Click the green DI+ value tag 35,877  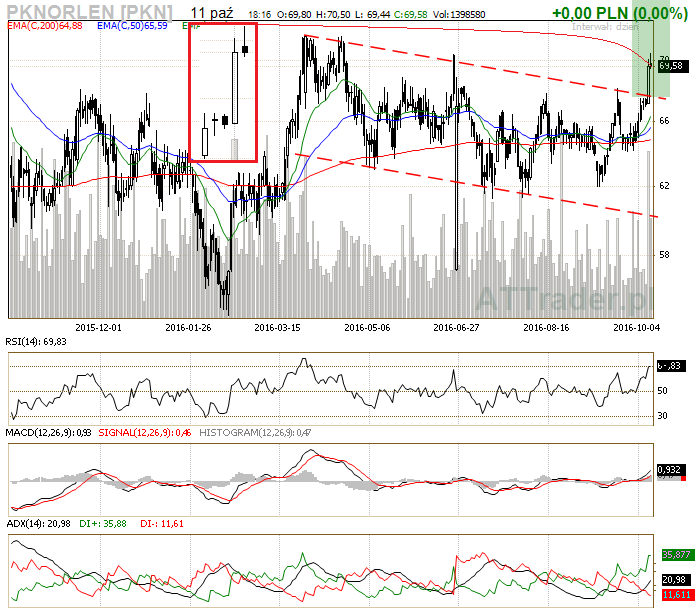point(676,555)
